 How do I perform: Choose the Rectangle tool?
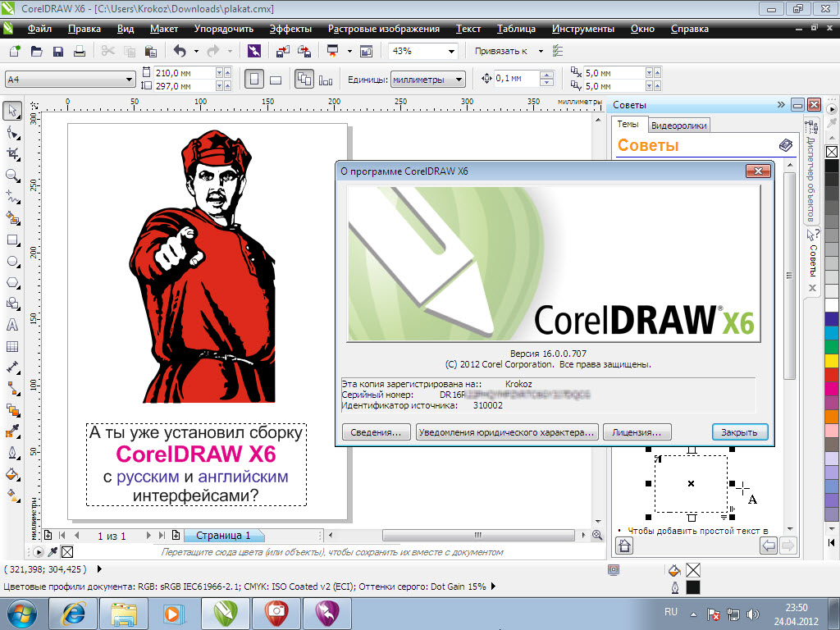[12, 240]
